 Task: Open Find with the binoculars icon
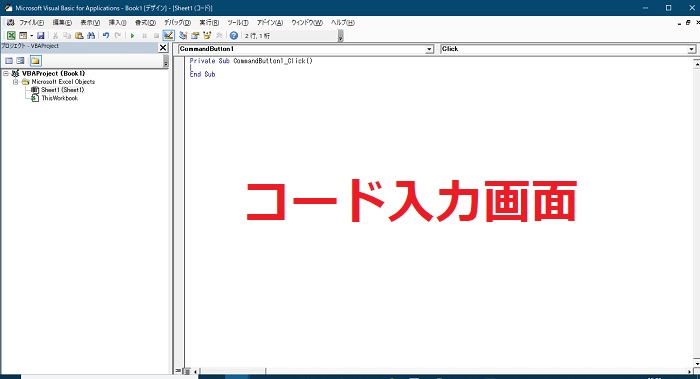pyautogui.click(x=91, y=35)
